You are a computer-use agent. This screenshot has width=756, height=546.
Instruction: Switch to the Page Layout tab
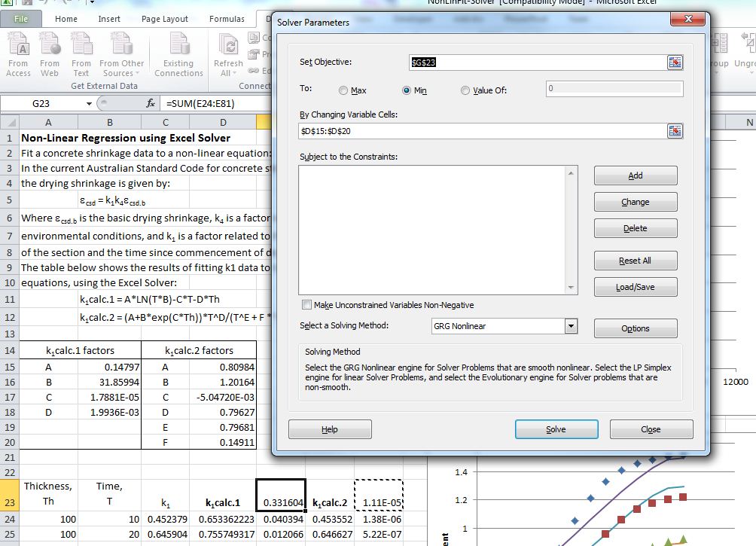click(x=166, y=19)
